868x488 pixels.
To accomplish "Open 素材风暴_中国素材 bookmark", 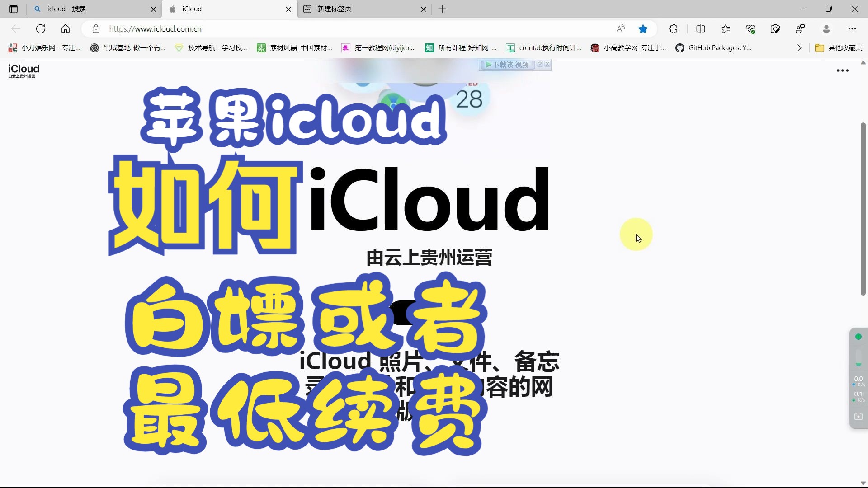I will pos(294,48).
